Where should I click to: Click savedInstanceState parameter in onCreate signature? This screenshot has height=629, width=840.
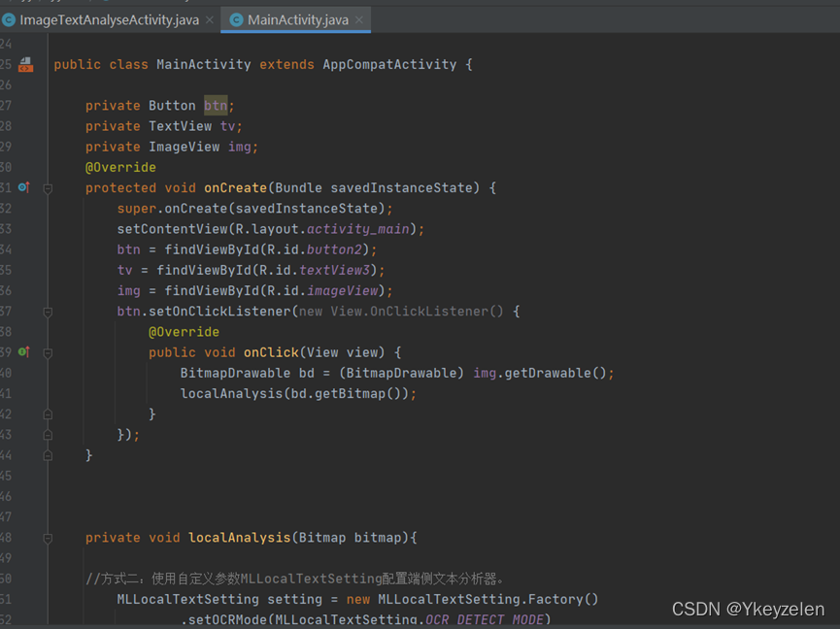tap(402, 188)
